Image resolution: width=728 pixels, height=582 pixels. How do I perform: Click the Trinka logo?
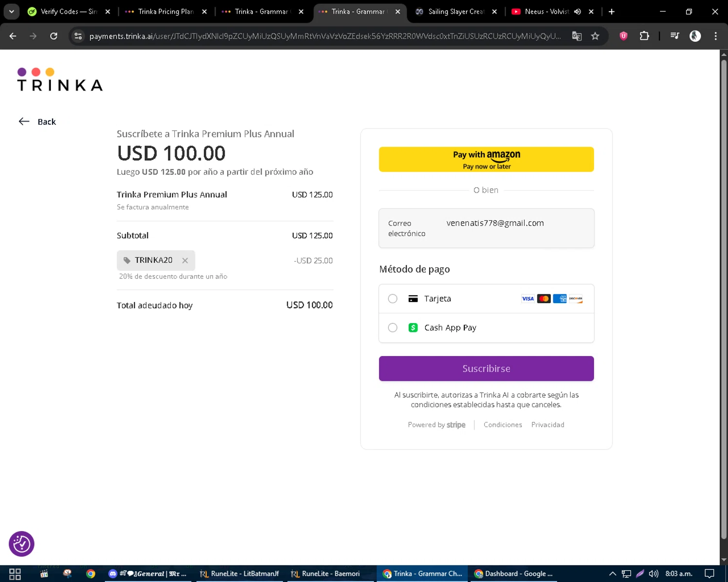[60, 80]
